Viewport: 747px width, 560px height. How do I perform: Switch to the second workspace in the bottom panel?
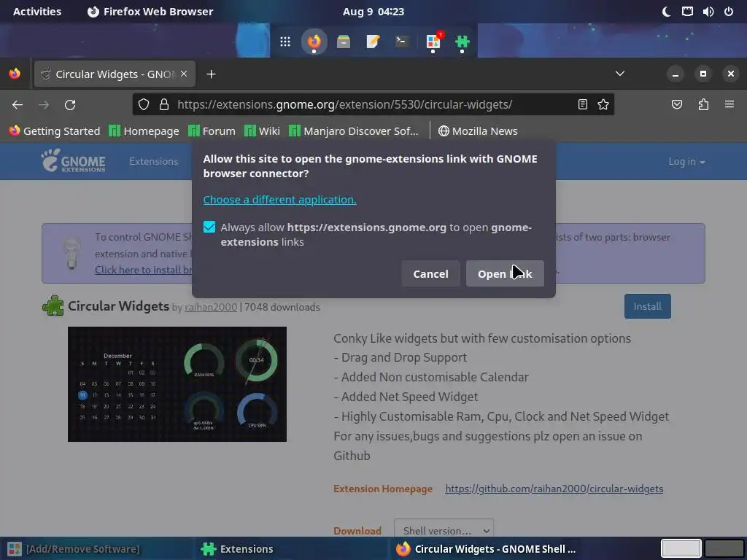[x=724, y=548]
